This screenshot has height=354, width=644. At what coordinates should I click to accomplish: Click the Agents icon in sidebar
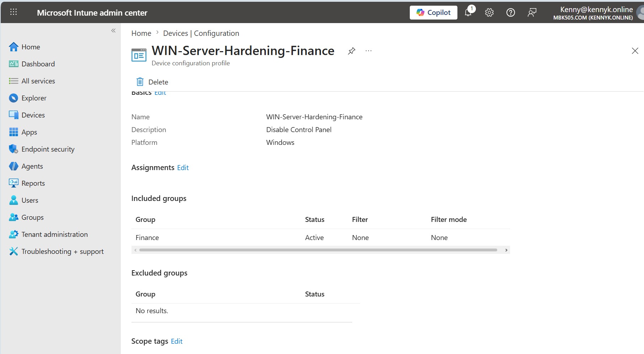[14, 166]
